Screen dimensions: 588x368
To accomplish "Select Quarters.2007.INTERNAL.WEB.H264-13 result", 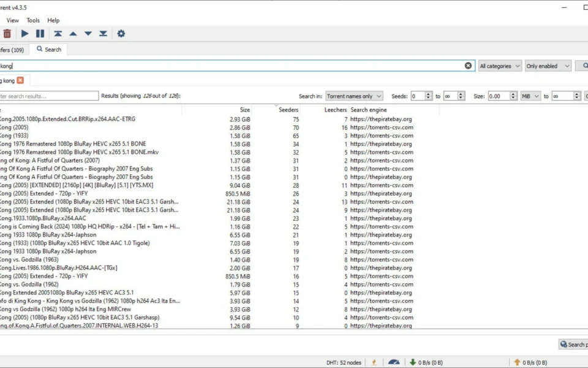I will [79, 326].
